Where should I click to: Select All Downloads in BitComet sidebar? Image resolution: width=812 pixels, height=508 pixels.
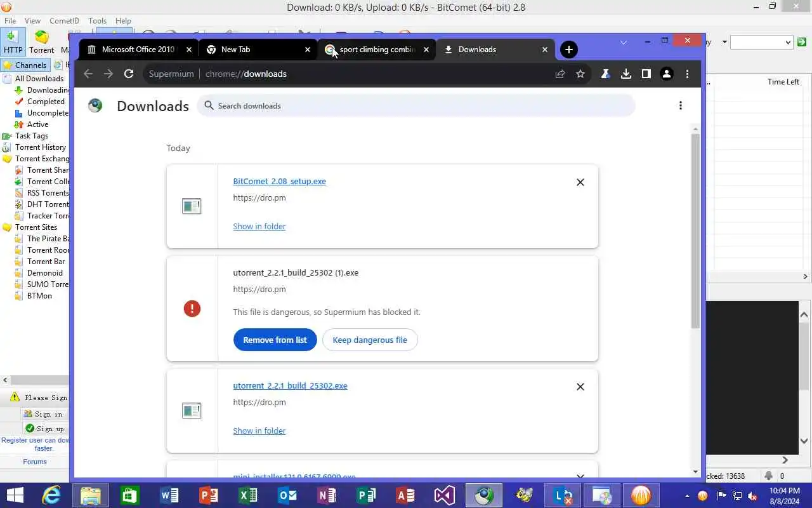(39, 79)
